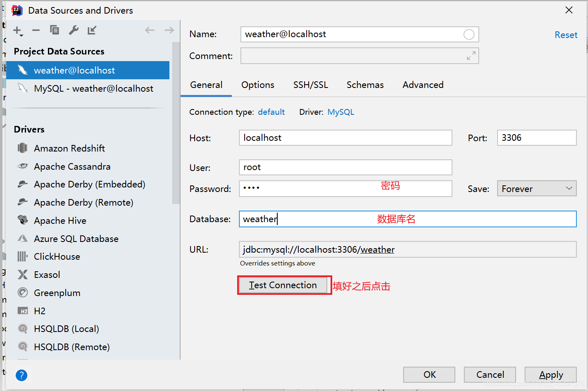Open the MySQL driver link
The image size is (588, 391).
click(x=341, y=112)
